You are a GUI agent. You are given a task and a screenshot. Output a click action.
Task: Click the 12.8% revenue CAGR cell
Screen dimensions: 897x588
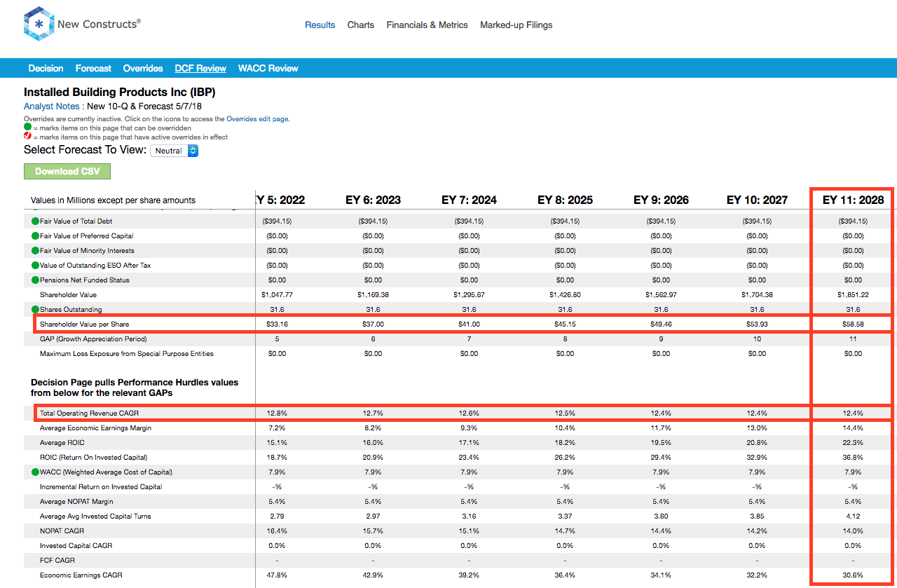point(277,413)
